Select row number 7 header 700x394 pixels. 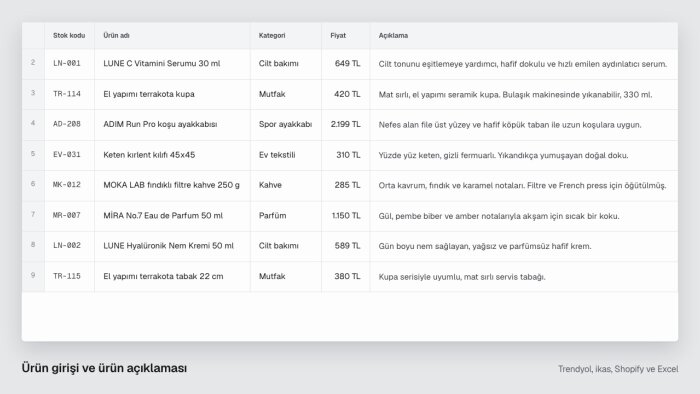pos(33,216)
